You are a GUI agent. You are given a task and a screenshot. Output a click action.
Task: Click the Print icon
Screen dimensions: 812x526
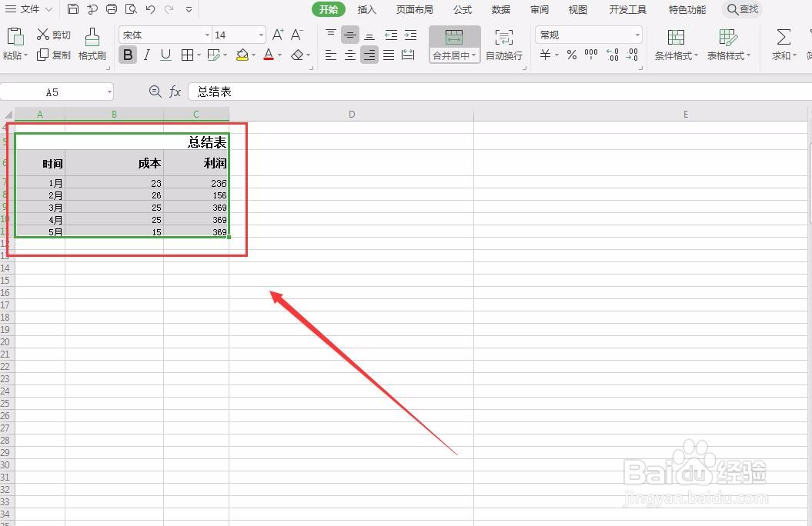click(112, 8)
